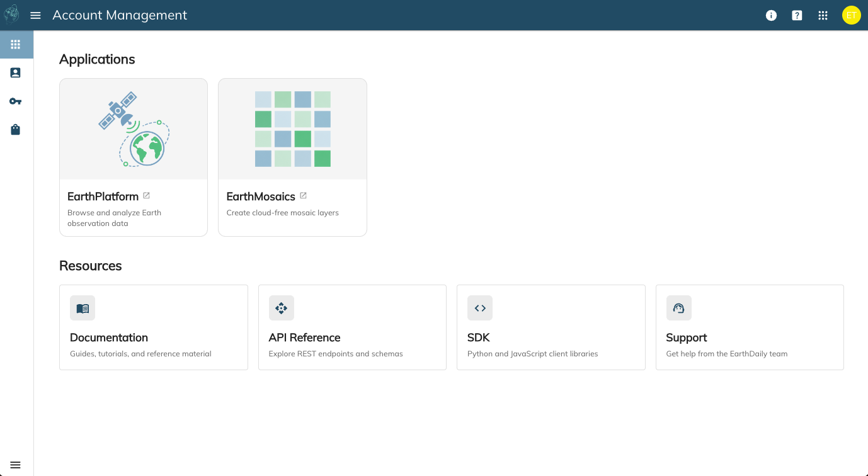Click the external link icon next to EarthPlatform
This screenshot has height=476, width=868.
coord(146,196)
